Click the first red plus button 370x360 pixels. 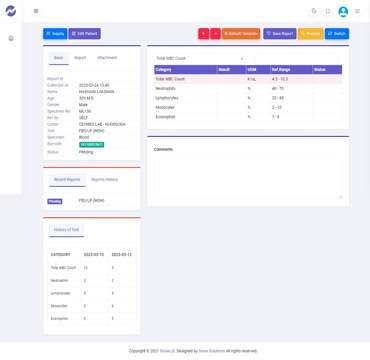204,34
